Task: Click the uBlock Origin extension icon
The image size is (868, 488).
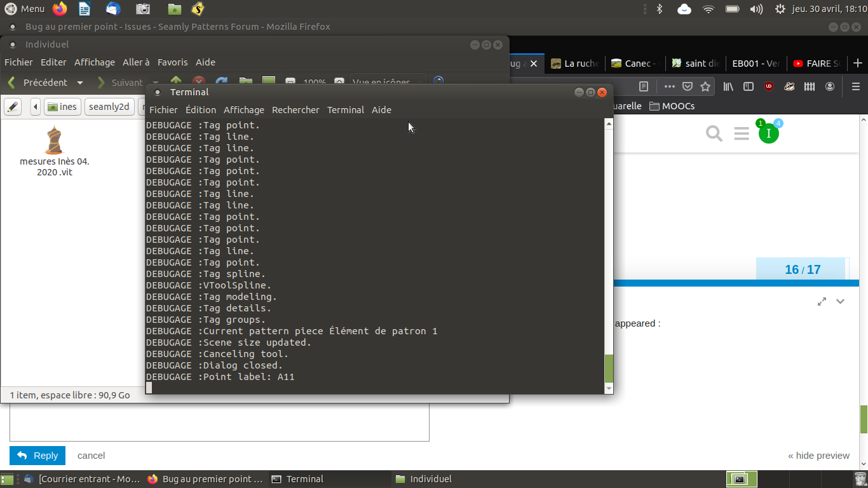Action: (x=769, y=86)
